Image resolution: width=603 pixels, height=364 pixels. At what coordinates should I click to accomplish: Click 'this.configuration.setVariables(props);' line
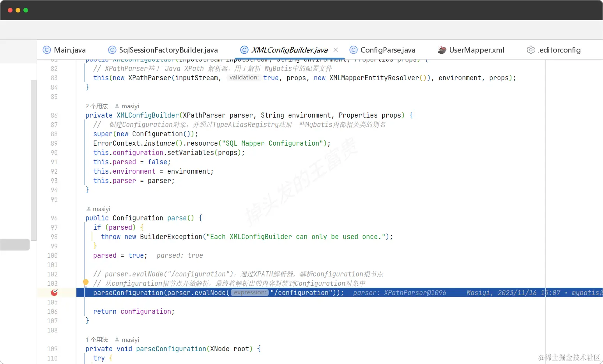pyautogui.click(x=169, y=153)
